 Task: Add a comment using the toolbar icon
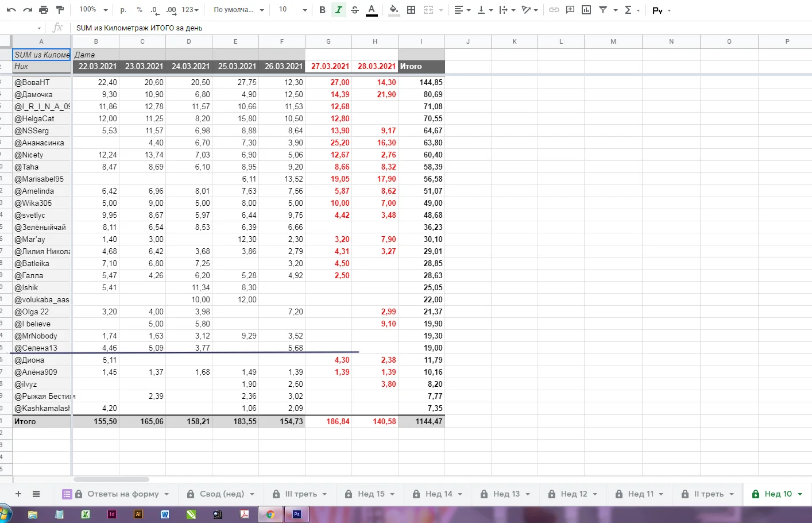point(570,10)
